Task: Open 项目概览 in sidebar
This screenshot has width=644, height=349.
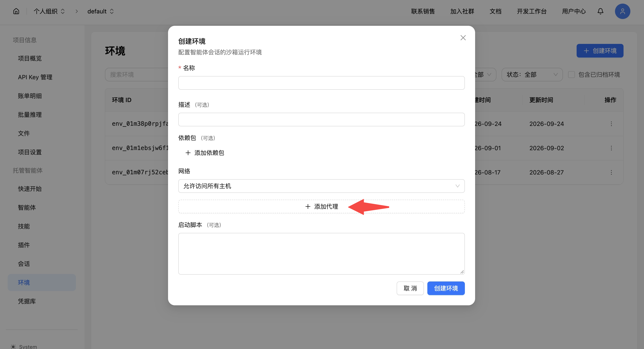Action: point(30,58)
